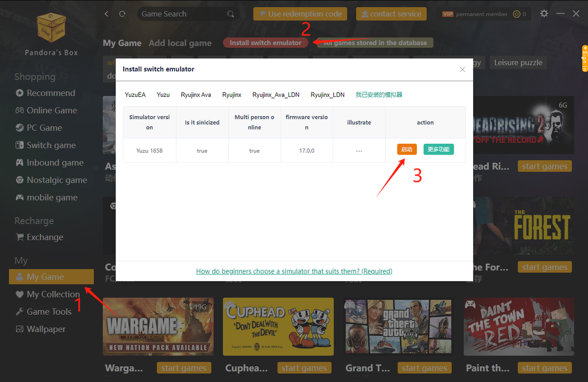Select the Ryujinx emulator tab

(x=232, y=95)
